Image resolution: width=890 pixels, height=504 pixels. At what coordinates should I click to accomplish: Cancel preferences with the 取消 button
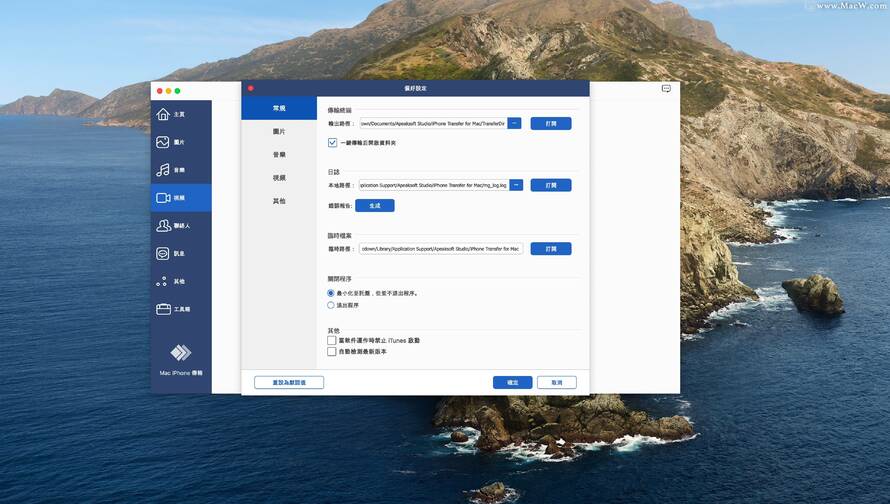click(557, 383)
